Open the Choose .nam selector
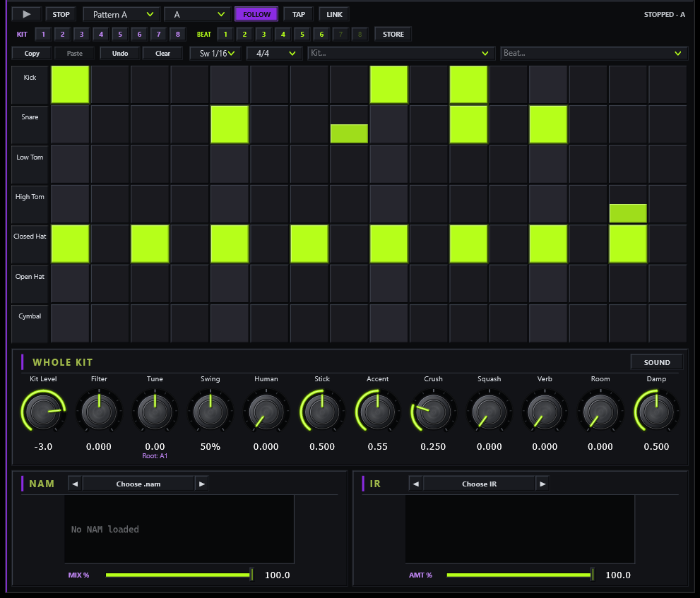The height and width of the screenshot is (598, 700). point(138,484)
